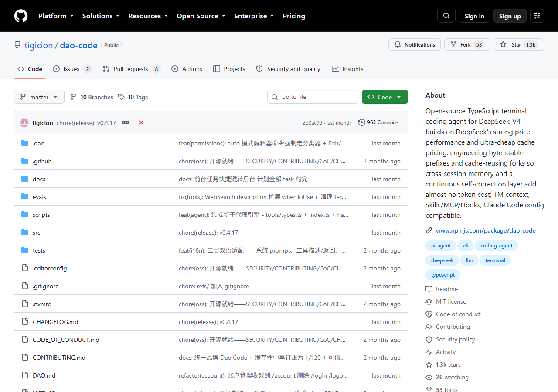Expand the Platform menu
558x392 pixels.
pyautogui.click(x=57, y=16)
